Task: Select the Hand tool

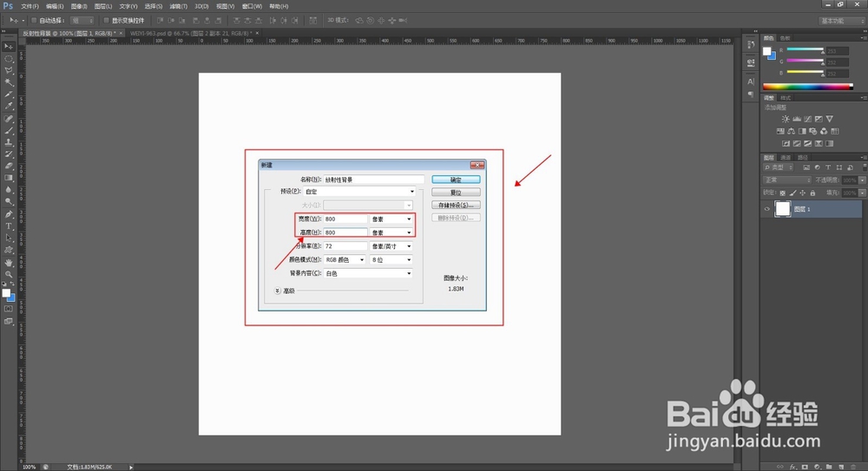Action: tap(9, 262)
